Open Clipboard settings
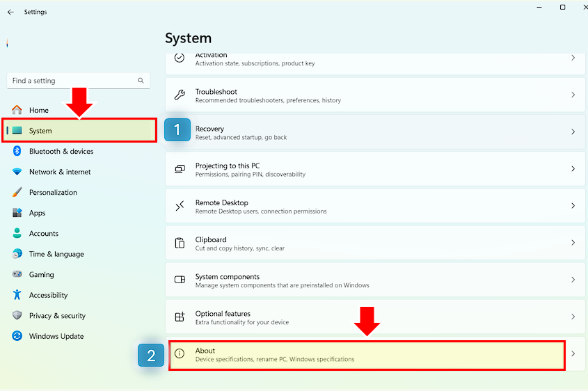The height and width of the screenshot is (391, 588). tap(375, 243)
